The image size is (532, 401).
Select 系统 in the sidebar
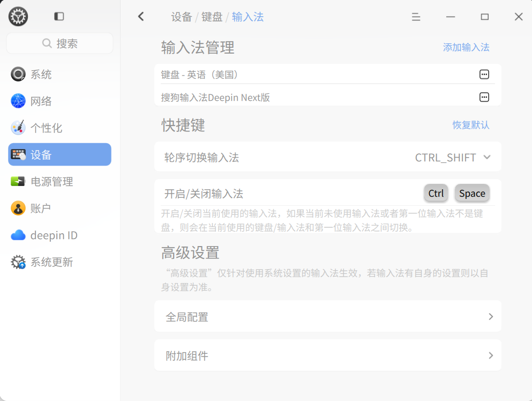point(59,74)
